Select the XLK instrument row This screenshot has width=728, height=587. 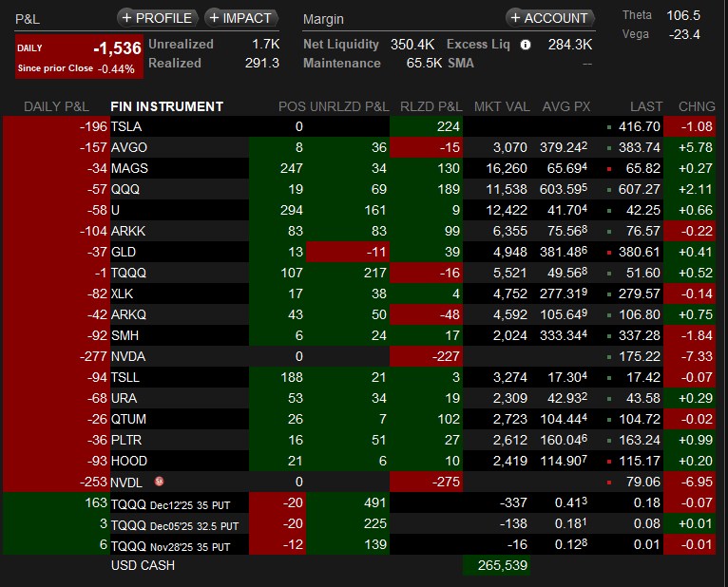[x=359, y=293]
